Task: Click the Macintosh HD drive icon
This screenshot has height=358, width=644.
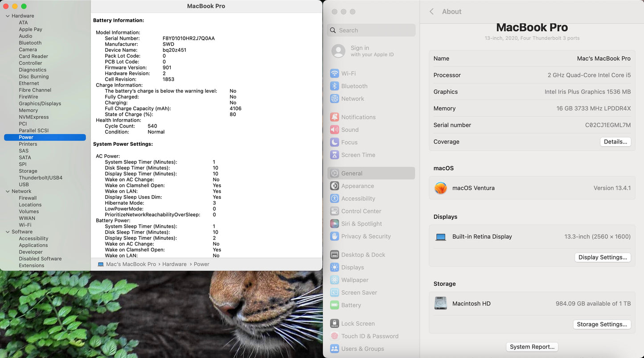Action: pyautogui.click(x=441, y=304)
